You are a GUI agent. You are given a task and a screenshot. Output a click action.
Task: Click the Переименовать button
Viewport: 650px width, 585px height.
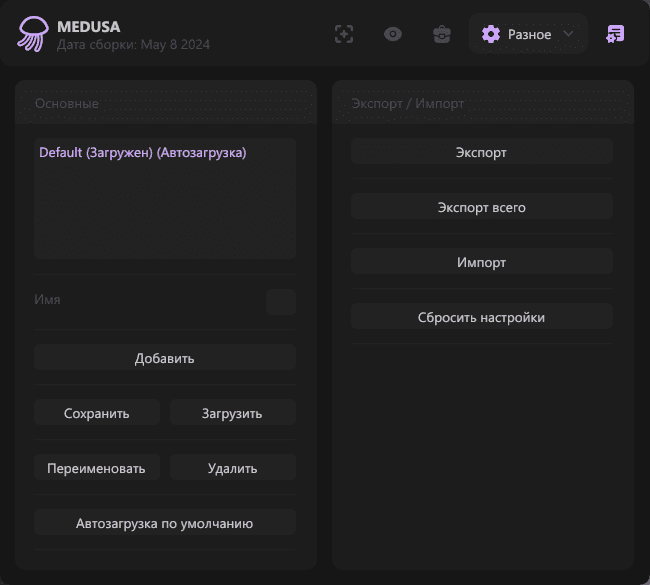[x=96, y=468]
